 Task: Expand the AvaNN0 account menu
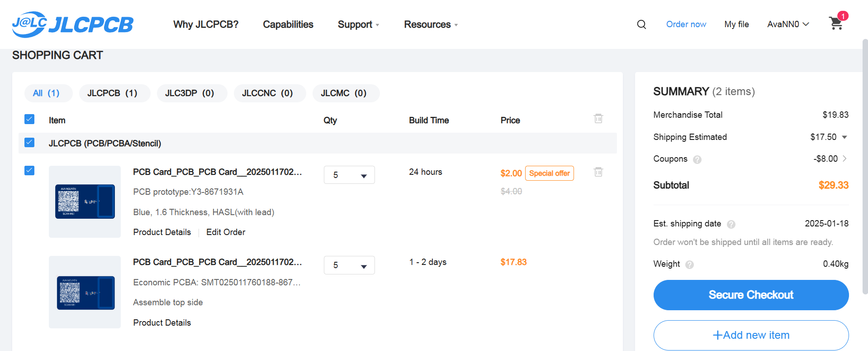tap(788, 24)
